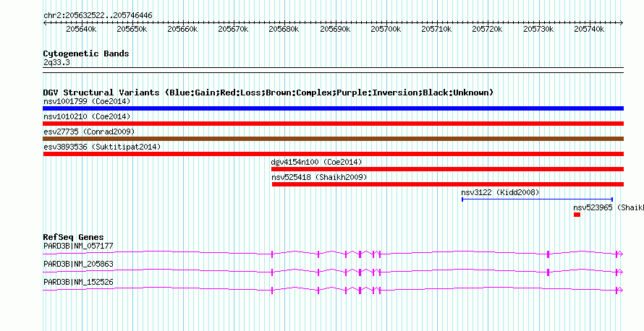Click the left arrowhead of coordinate ruler
The width and height of the screenshot is (644, 331).
45,23
